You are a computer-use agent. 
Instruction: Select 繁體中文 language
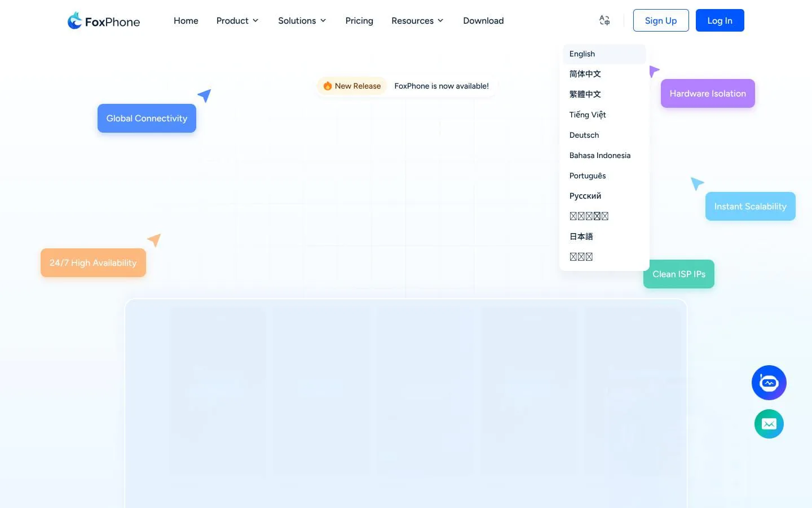click(x=604, y=94)
